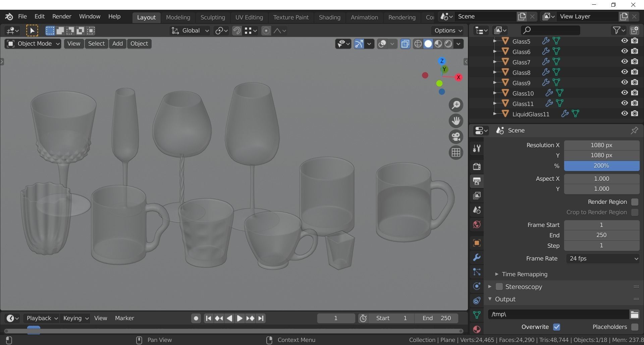Expand the Glass7 tree item
The height and width of the screenshot is (345, 644).
[x=495, y=62]
